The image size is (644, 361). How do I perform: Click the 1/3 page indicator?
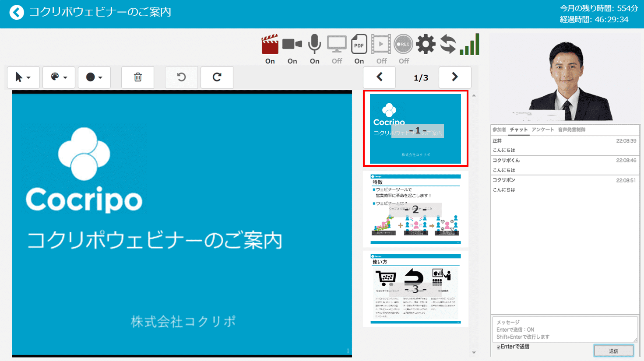point(421,78)
